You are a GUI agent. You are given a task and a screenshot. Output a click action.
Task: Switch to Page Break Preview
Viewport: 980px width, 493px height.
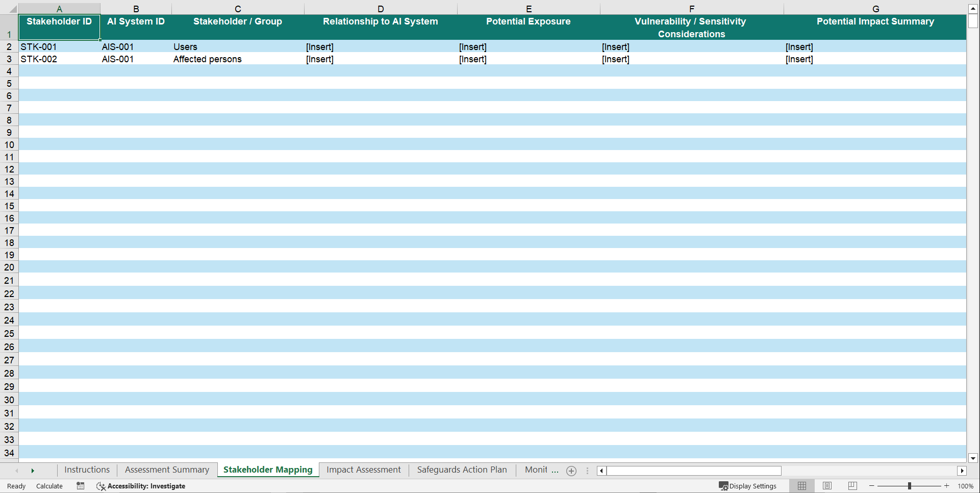(852, 486)
